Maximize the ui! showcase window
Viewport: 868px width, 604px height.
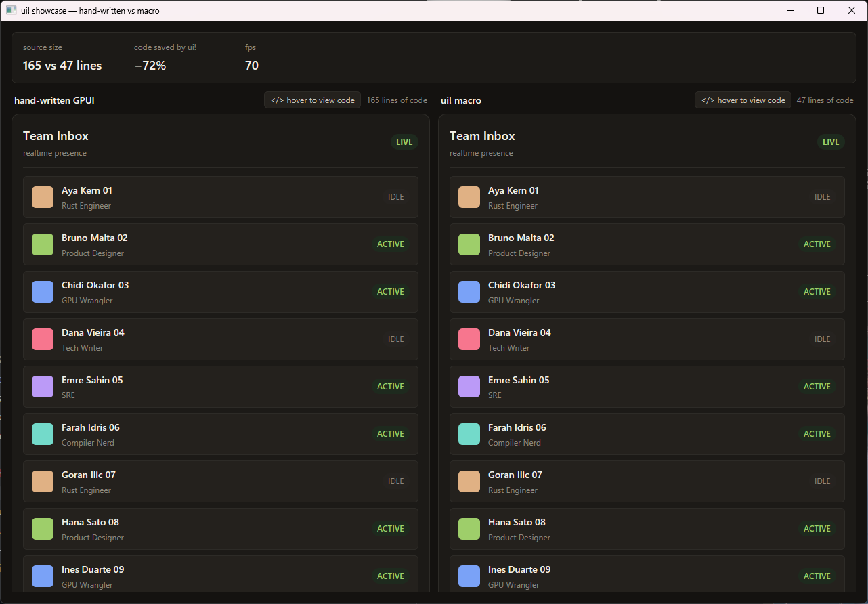pyautogui.click(x=821, y=10)
